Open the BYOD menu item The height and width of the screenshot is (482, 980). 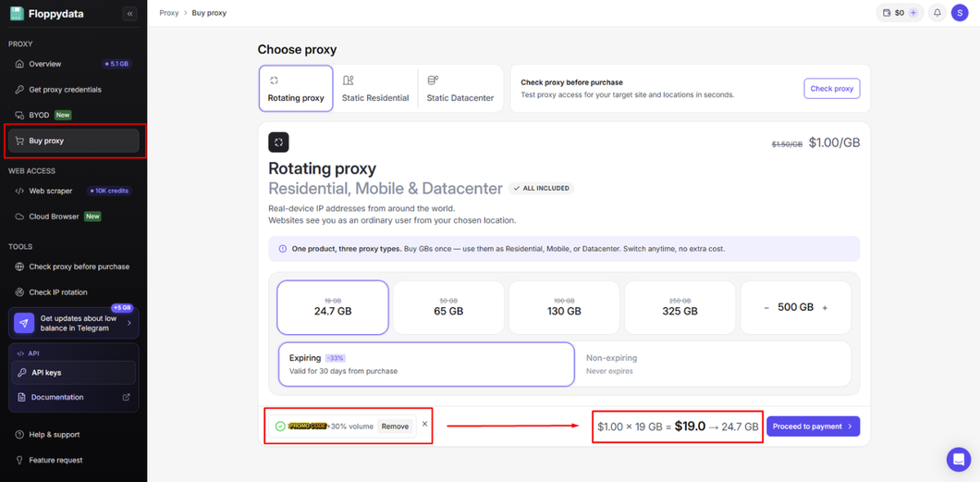(x=74, y=115)
